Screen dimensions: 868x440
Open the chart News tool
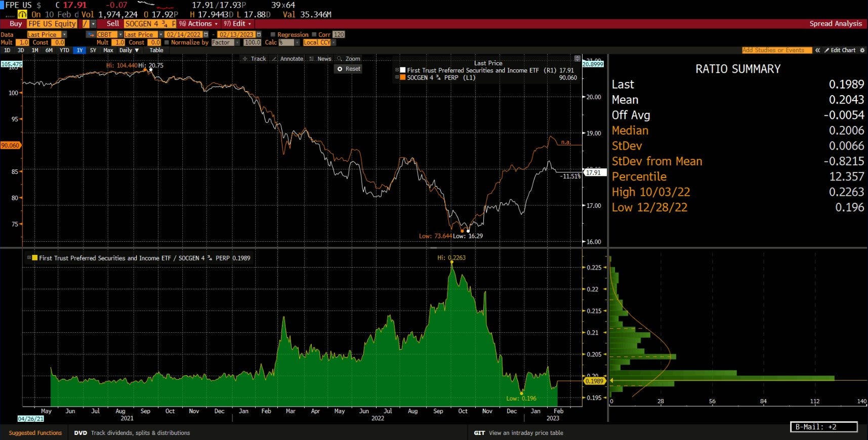(x=320, y=59)
